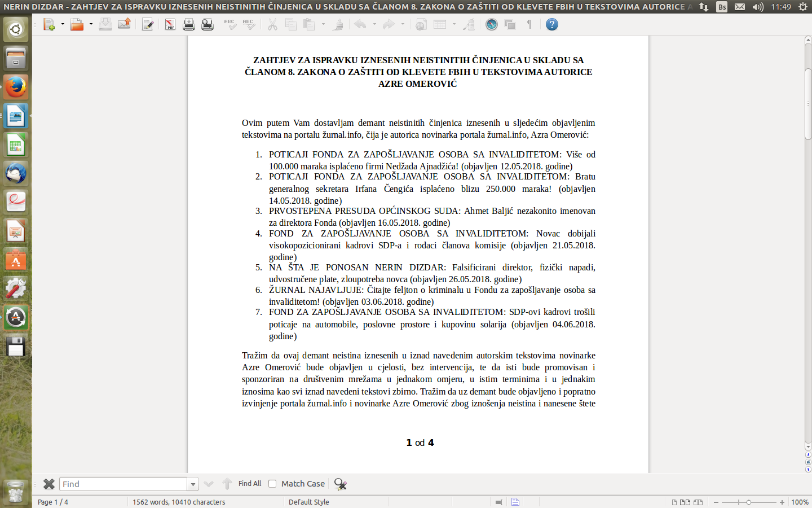Click the Next Page navigation button
812x508 pixels.
pos(808,469)
